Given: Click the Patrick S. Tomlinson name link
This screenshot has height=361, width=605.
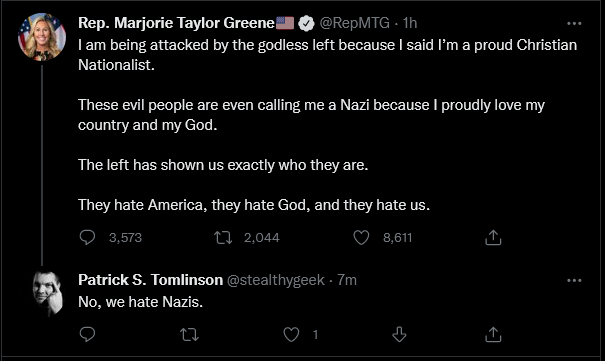Looking at the screenshot, I should click(150, 280).
